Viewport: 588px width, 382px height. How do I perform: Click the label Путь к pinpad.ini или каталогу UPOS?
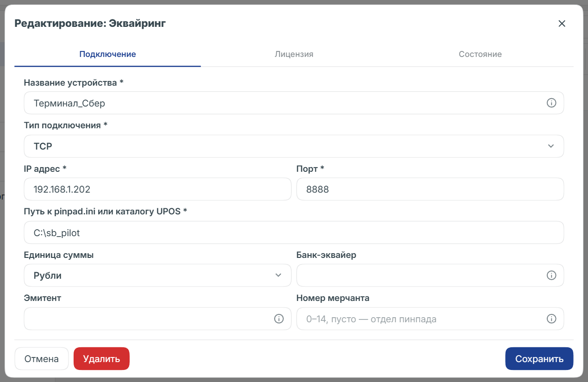tap(106, 212)
